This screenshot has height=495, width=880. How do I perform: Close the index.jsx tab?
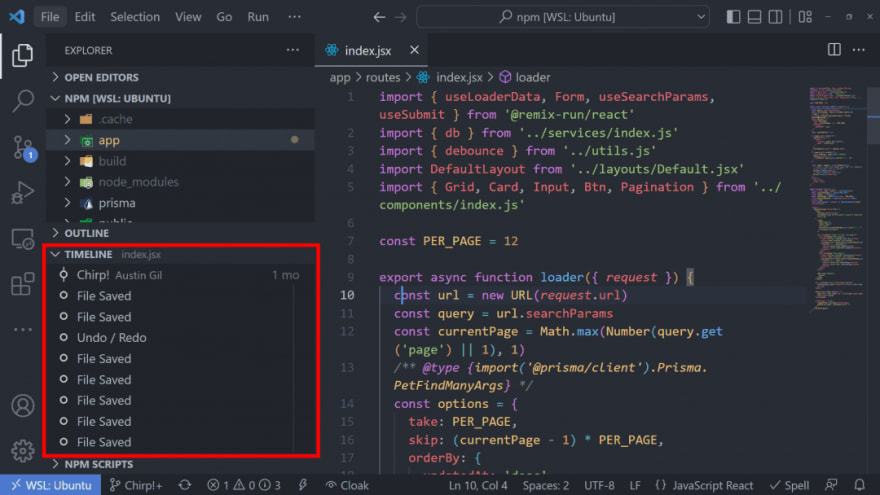[414, 50]
